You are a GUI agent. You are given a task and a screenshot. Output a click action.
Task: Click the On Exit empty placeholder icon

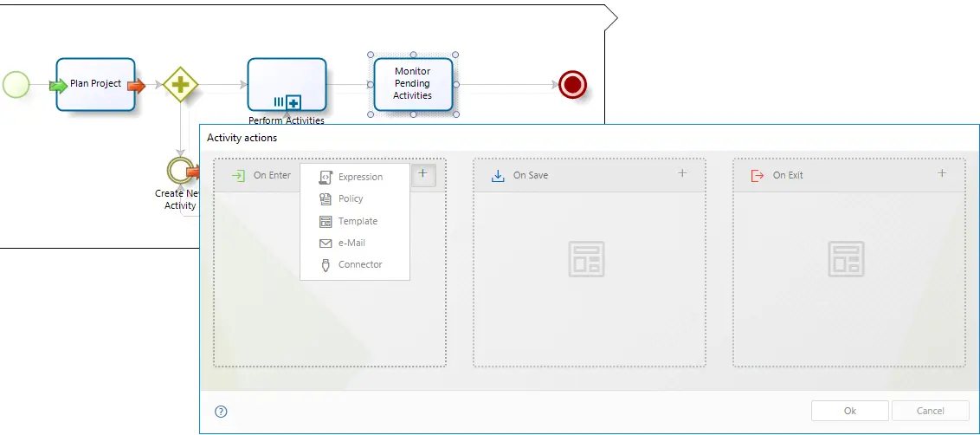click(x=847, y=259)
